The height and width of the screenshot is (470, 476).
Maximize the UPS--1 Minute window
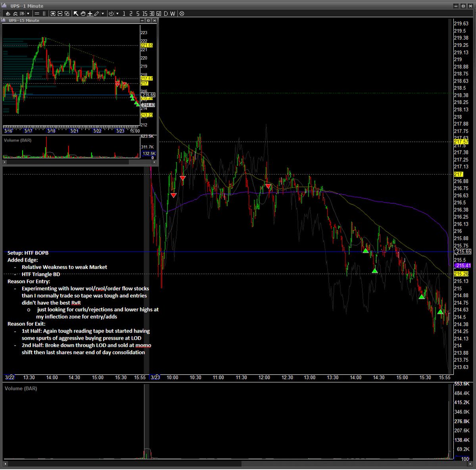(463, 6)
